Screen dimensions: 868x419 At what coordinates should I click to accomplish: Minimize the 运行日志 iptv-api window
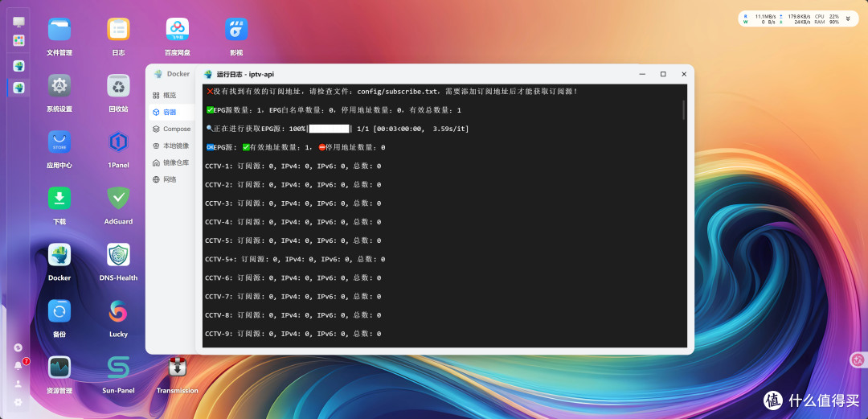pos(642,74)
